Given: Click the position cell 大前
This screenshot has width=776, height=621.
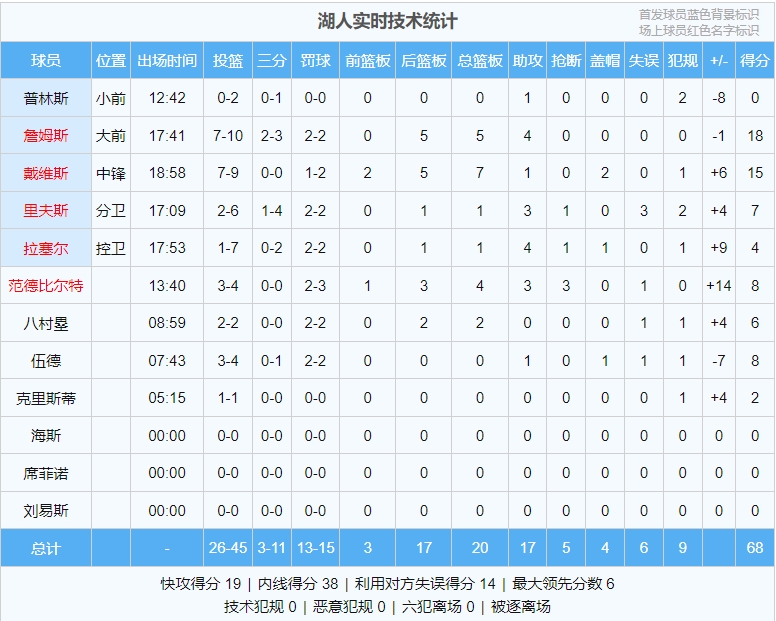Looking at the screenshot, I should point(111,136).
